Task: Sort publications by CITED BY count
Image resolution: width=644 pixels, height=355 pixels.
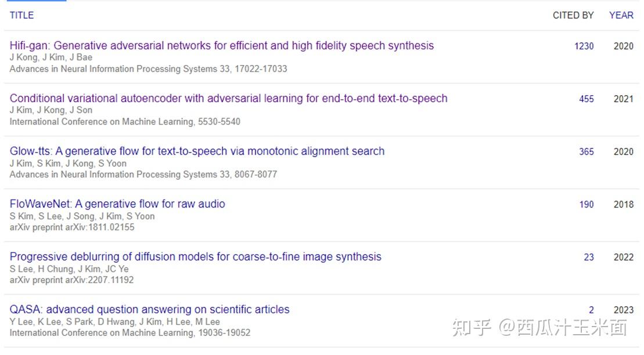Action: tap(573, 15)
